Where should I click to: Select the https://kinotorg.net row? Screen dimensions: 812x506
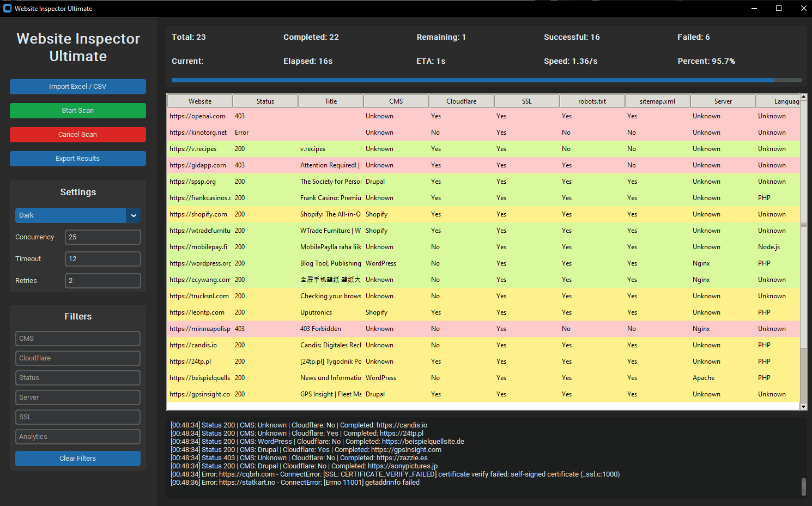[x=483, y=132]
